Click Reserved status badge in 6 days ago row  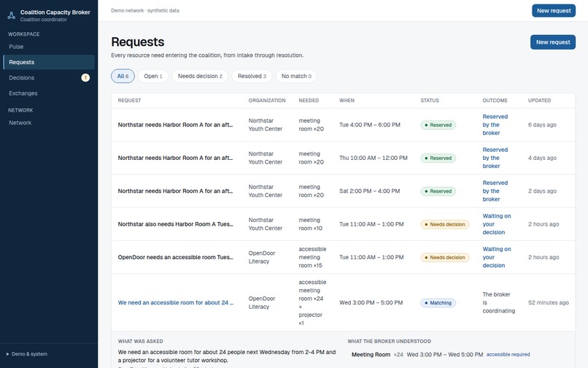[x=438, y=125]
